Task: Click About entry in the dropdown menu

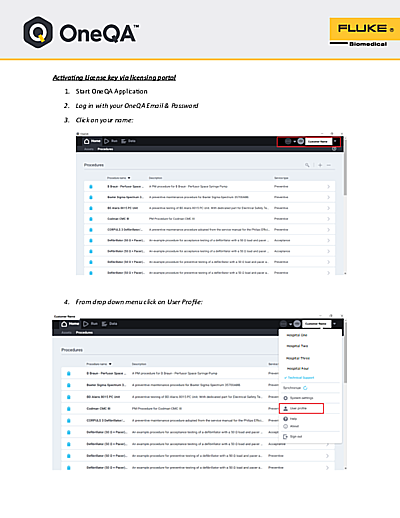Action: click(291, 426)
